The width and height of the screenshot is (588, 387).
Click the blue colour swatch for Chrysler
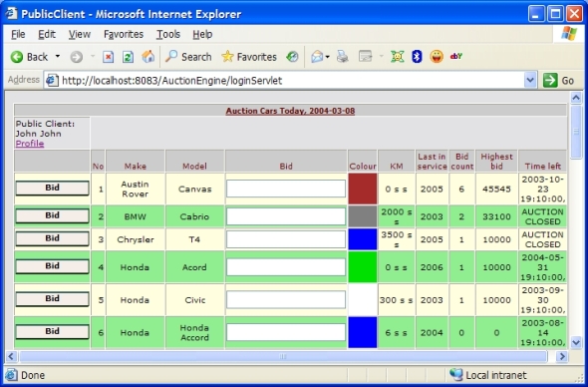pos(363,239)
